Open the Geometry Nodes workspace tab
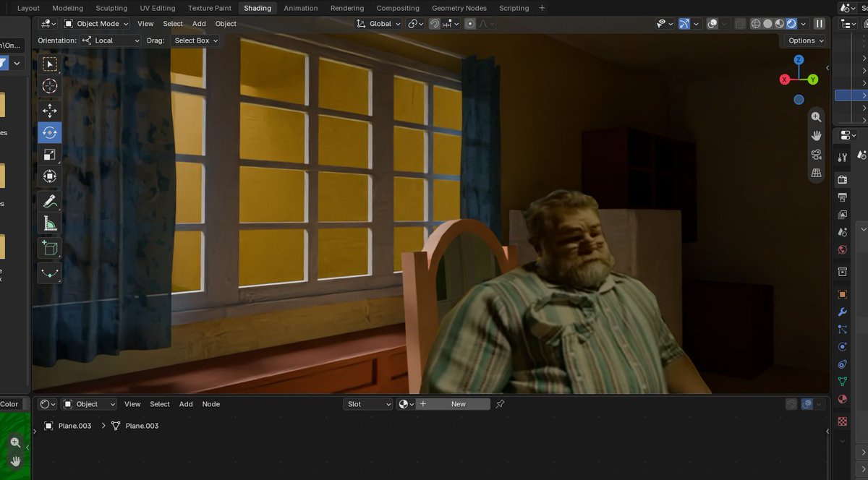Screen dimensions: 868x480 pyautogui.click(x=459, y=8)
